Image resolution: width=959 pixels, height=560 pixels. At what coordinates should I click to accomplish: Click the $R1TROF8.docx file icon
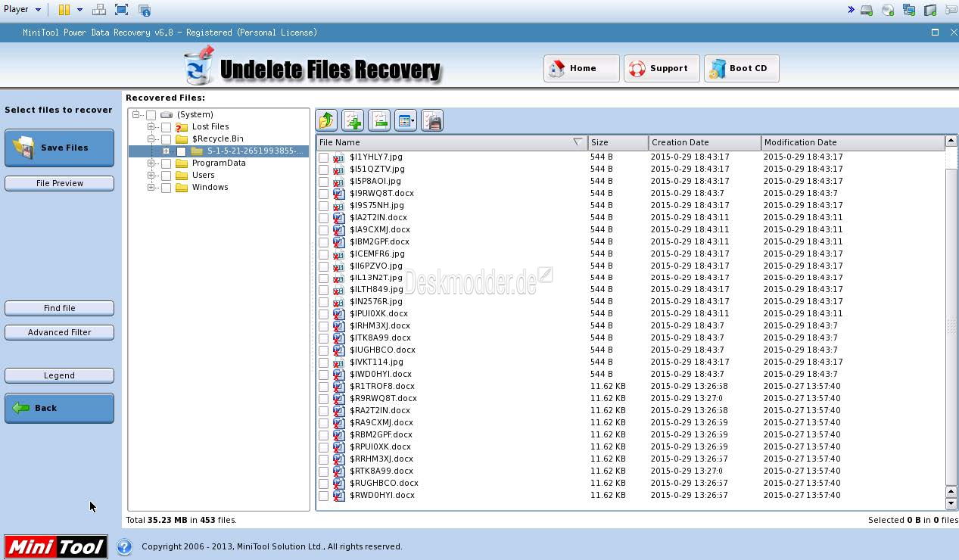[x=339, y=387]
